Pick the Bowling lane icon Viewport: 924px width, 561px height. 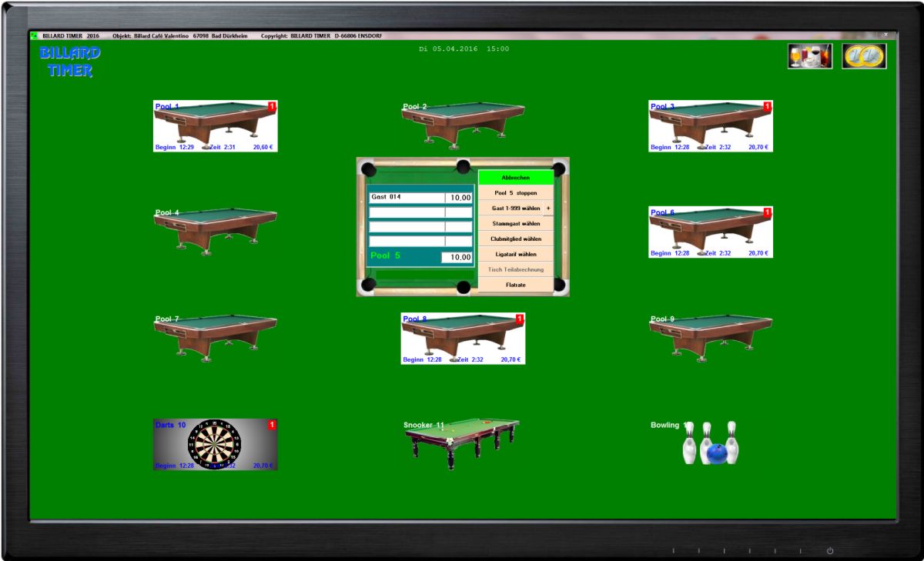point(710,442)
